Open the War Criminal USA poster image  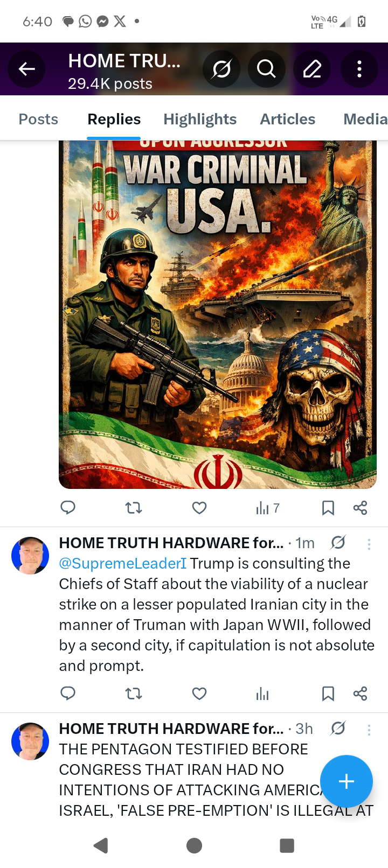click(x=218, y=314)
